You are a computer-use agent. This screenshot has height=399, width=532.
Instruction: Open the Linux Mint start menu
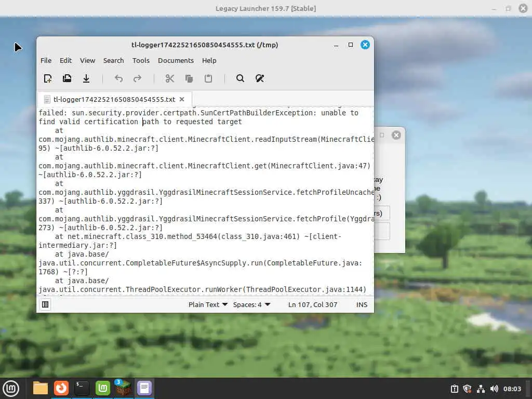point(11,389)
